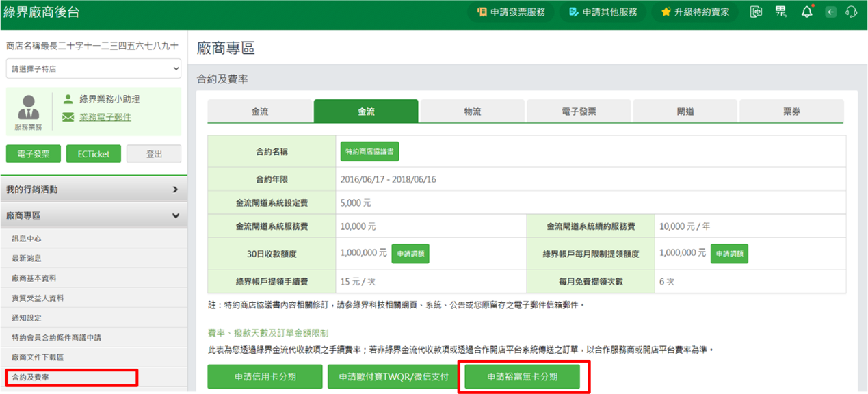Click the green envelope mail icon
This screenshot has height=394, width=868.
(x=68, y=117)
